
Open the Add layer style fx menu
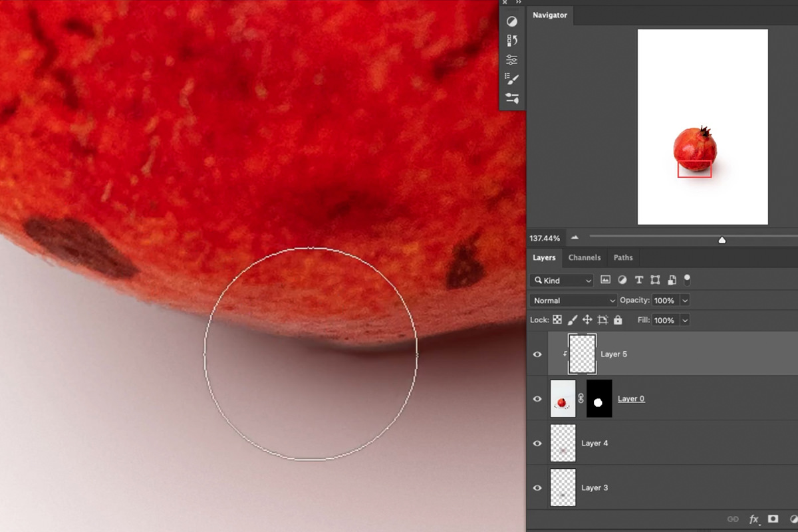click(754, 517)
